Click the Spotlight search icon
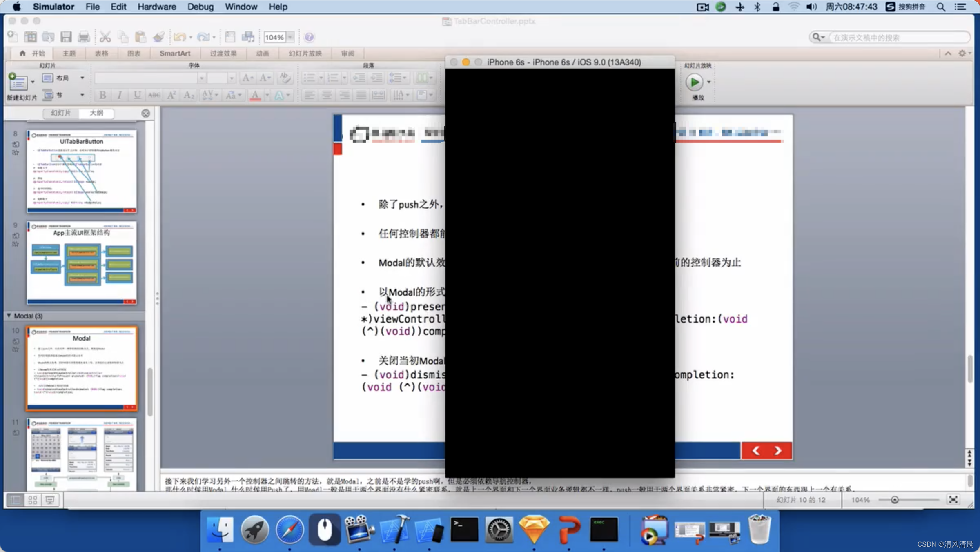The height and width of the screenshot is (552, 980). (941, 7)
